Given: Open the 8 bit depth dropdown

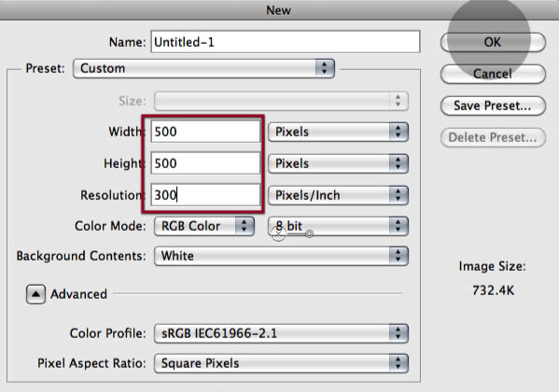Looking at the screenshot, I should 338,226.
